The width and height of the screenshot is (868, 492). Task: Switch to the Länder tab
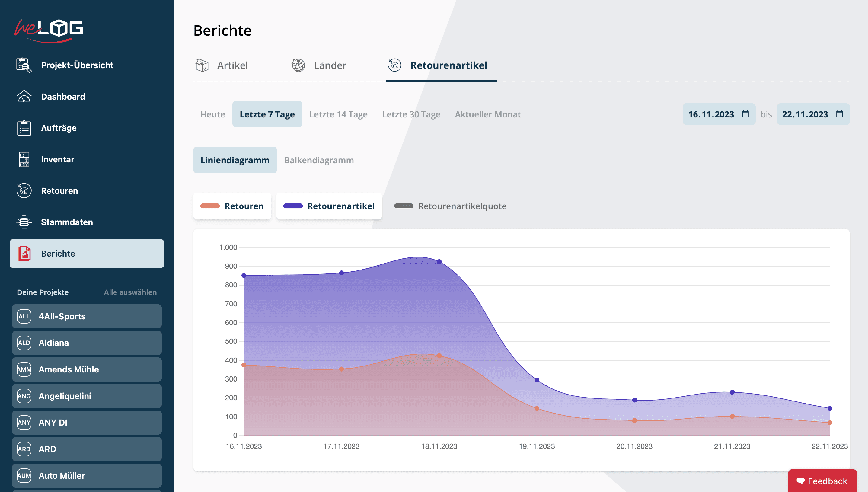click(319, 65)
